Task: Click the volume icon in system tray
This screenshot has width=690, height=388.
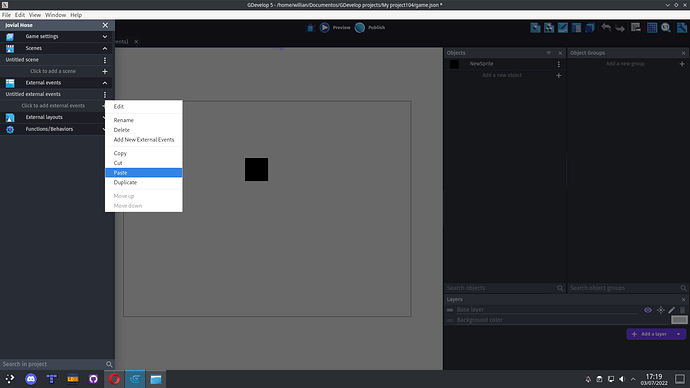Action: pyautogui.click(x=621, y=379)
